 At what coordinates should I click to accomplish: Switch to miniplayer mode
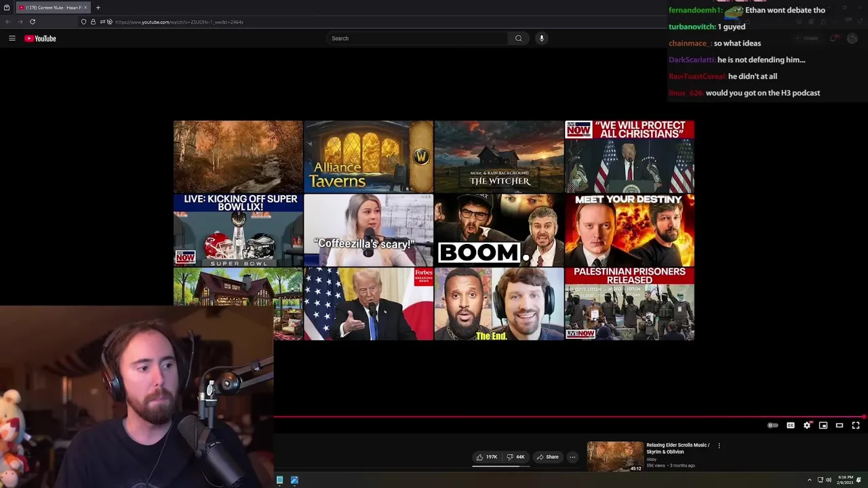click(823, 426)
